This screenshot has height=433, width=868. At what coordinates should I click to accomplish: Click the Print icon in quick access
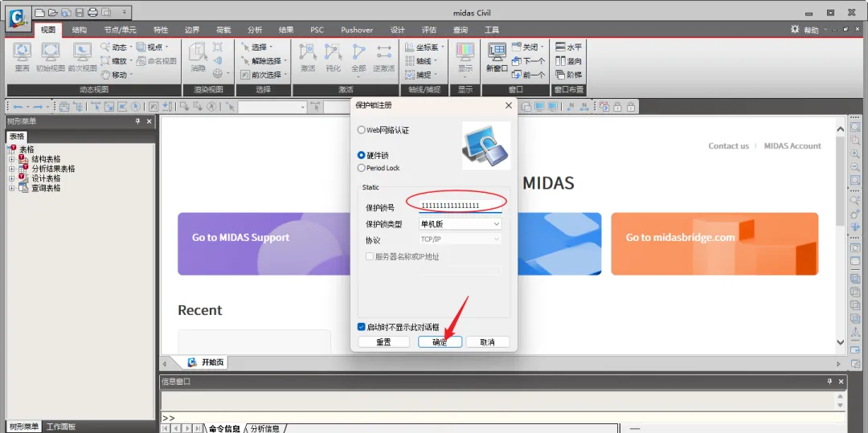click(x=92, y=12)
